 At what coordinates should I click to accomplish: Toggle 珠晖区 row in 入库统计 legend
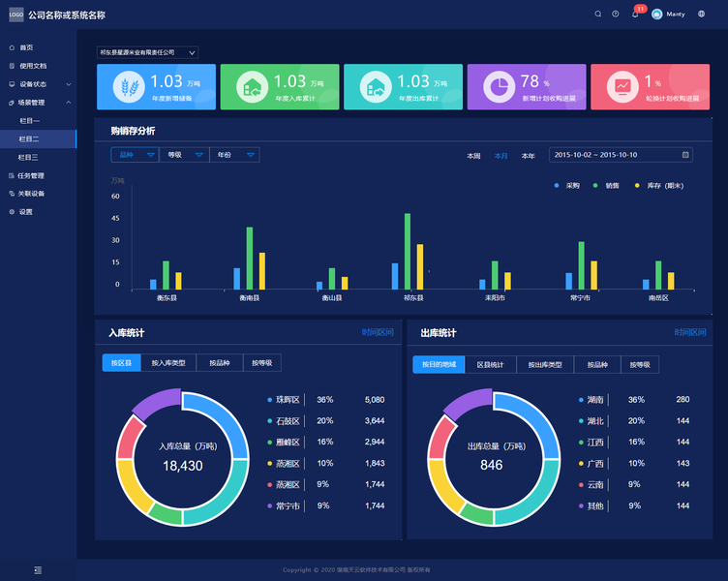[326, 400]
